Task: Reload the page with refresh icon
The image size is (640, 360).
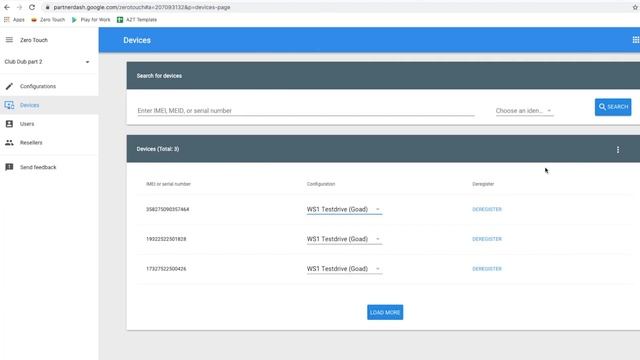Action: [x=32, y=7]
